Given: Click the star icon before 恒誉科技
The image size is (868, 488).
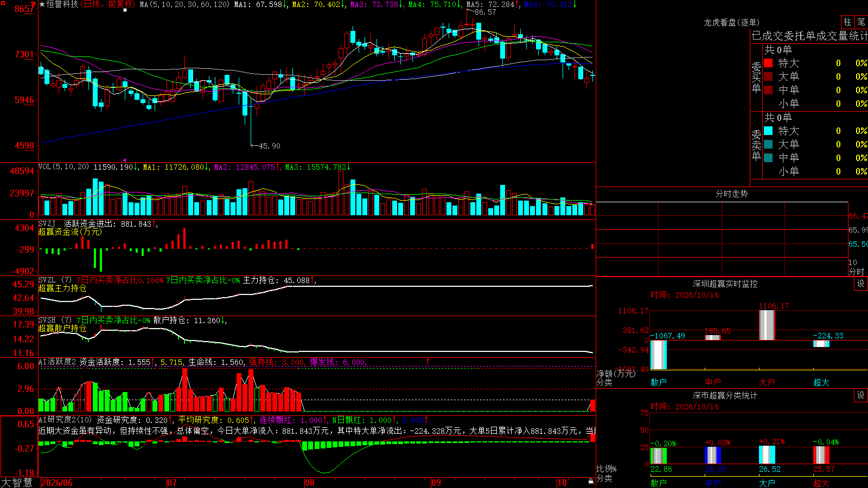Looking at the screenshot, I should coord(42,4).
